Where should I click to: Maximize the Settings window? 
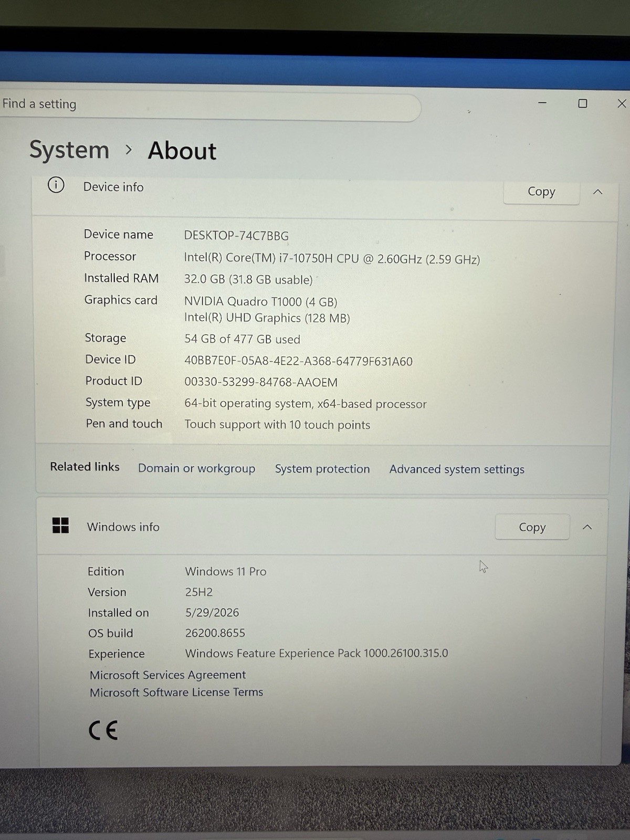pyautogui.click(x=583, y=103)
